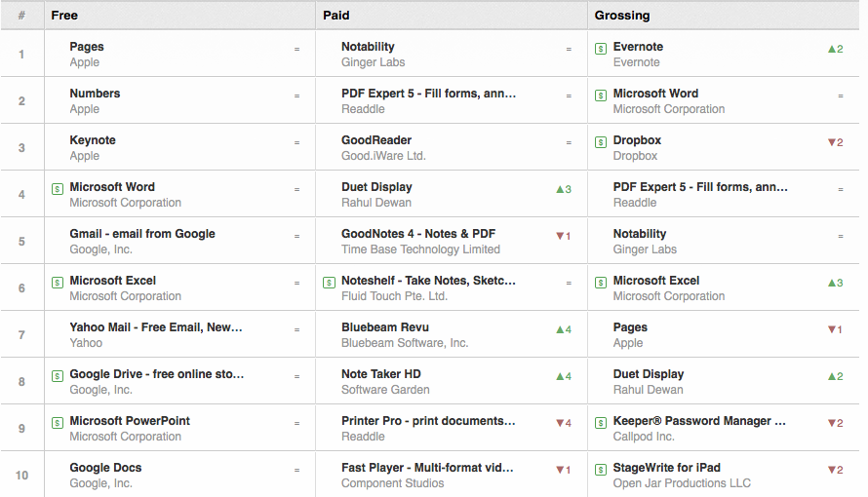Open PDF Expert 5 in Grossing column
Screen dimensions: 868x497
tap(700, 187)
